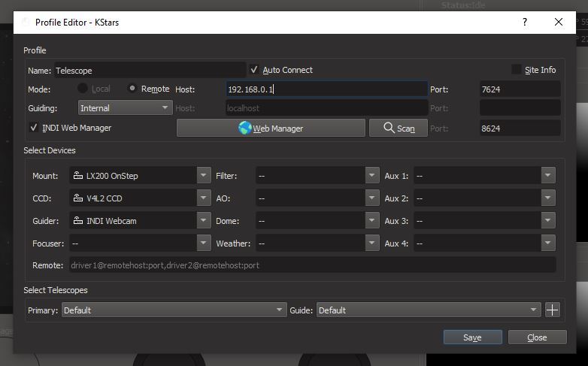The height and width of the screenshot is (366, 588).
Task: Open the Dome dropdown
Action: coord(372,220)
